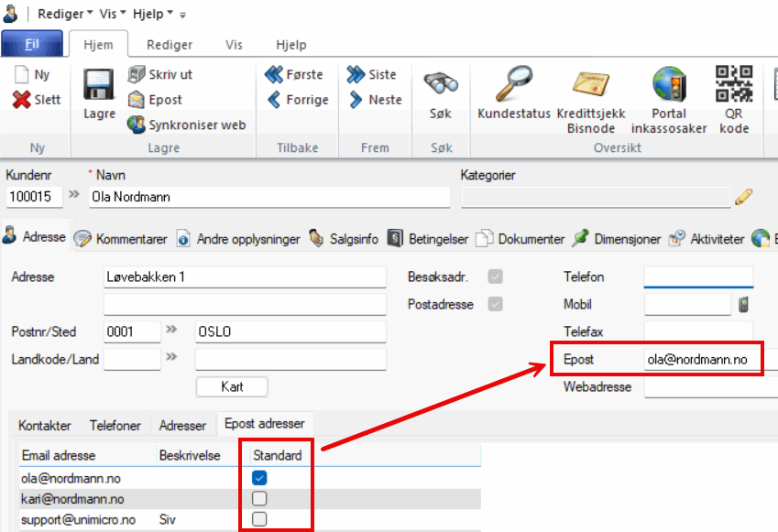Screen dimensions: 778x532
Task: Click the QR kode icon
Action: (x=733, y=84)
